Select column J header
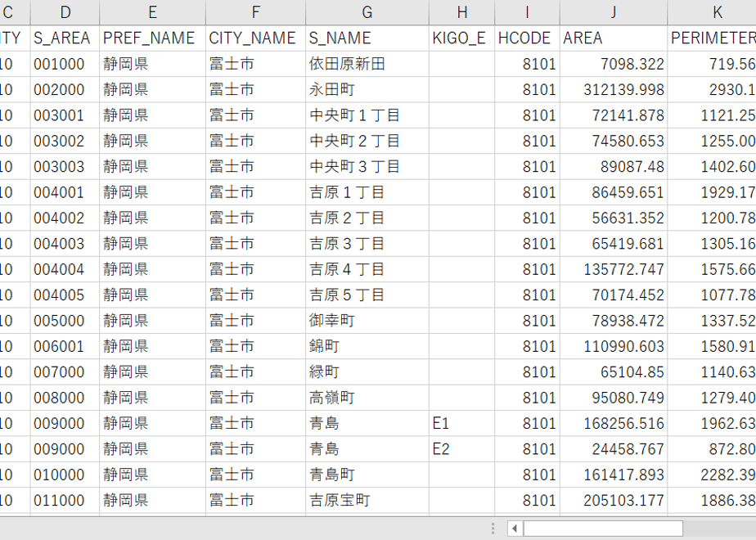Image resolution: width=756 pixels, height=540 pixels. pyautogui.click(x=614, y=12)
